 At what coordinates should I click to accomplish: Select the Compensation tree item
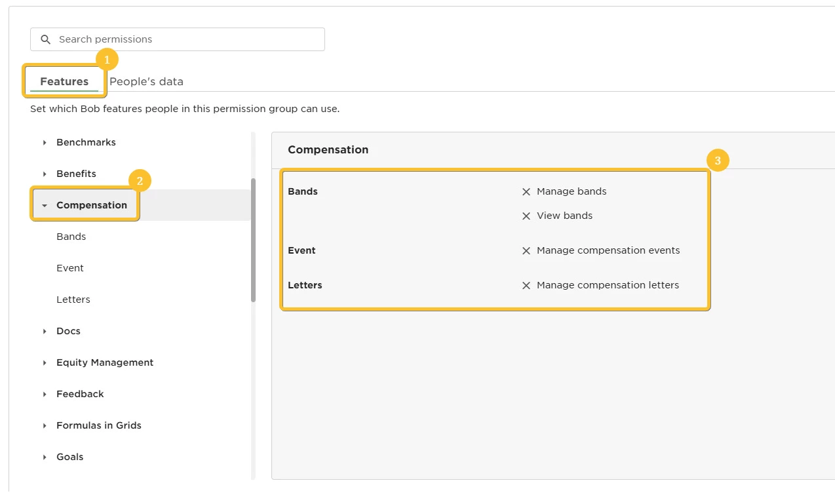point(92,205)
